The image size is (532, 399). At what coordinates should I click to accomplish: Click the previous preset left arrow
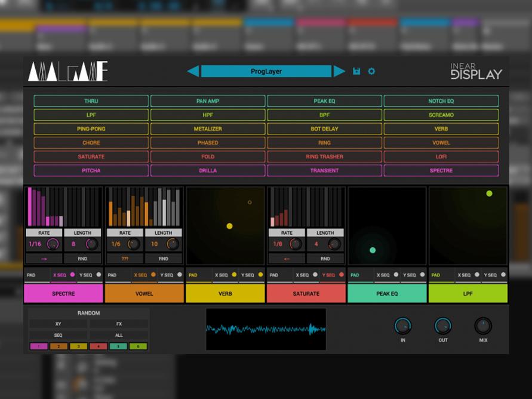[193, 72]
